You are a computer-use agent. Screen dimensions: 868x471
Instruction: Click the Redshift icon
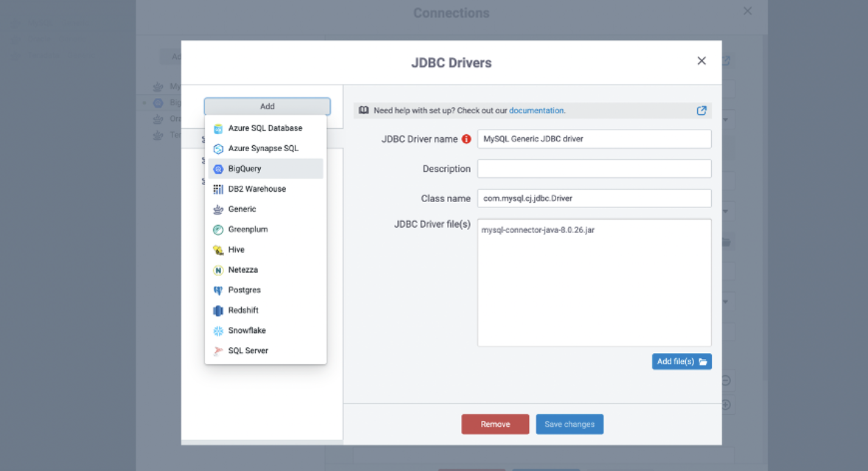point(218,310)
